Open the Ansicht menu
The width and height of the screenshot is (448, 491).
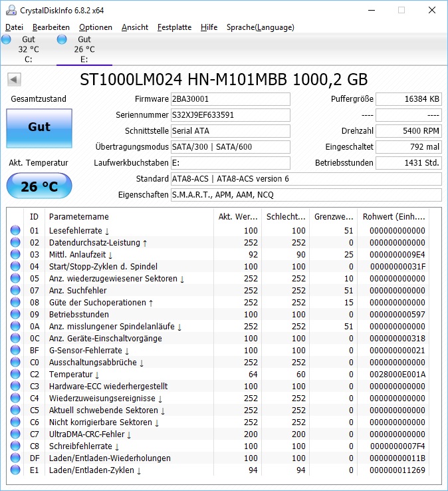click(135, 27)
